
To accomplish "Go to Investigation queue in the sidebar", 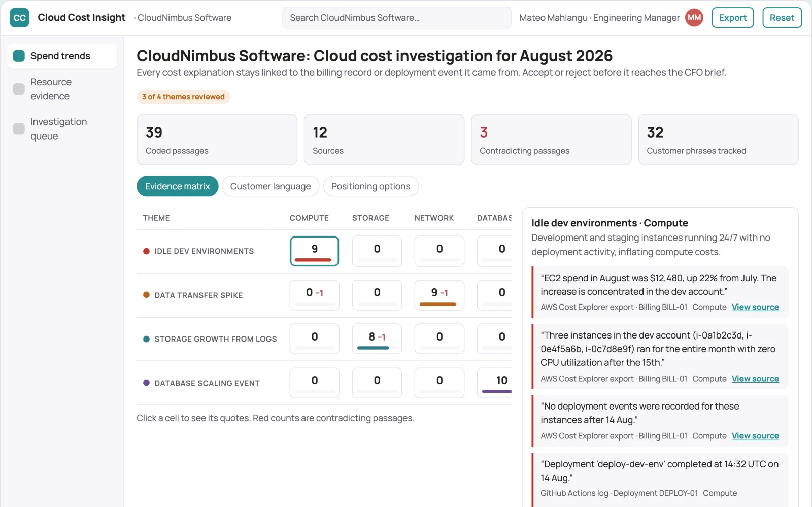I will [62, 129].
